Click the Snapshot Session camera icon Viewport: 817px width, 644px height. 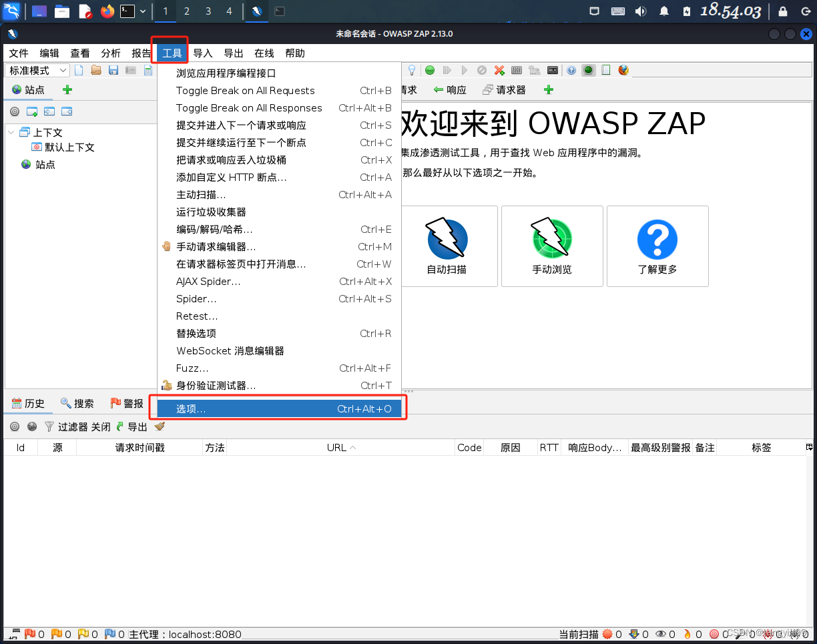[x=131, y=70]
